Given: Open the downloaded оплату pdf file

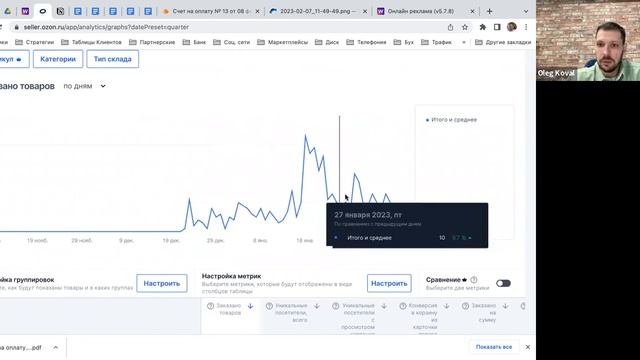Looking at the screenshot, I should 21,347.
